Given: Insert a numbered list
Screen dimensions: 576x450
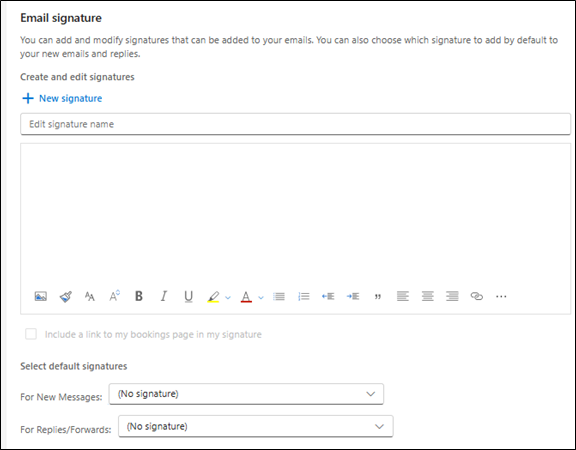Looking at the screenshot, I should pos(304,296).
